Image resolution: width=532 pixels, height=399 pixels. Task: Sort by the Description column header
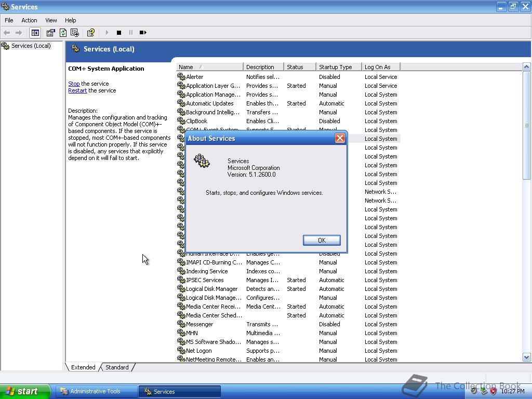coord(263,67)
